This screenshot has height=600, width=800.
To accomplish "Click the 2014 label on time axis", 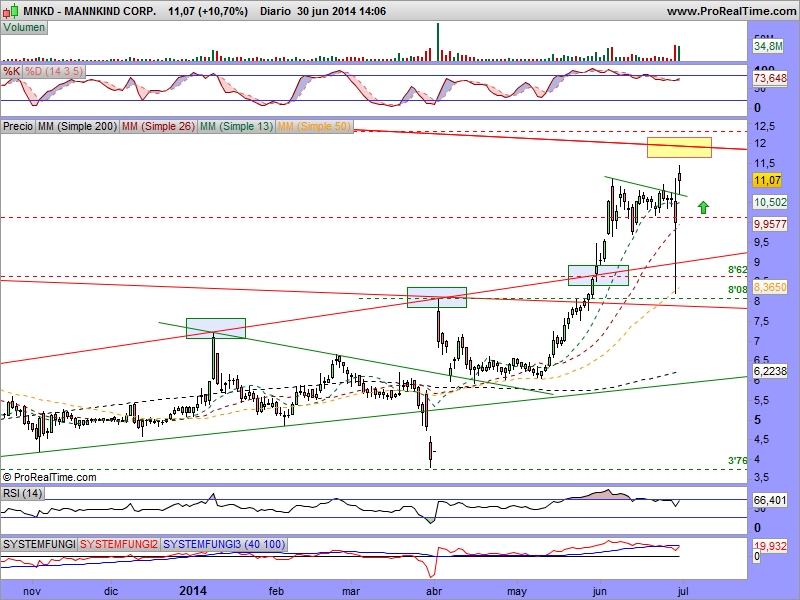I will click(x=193, y=591).
